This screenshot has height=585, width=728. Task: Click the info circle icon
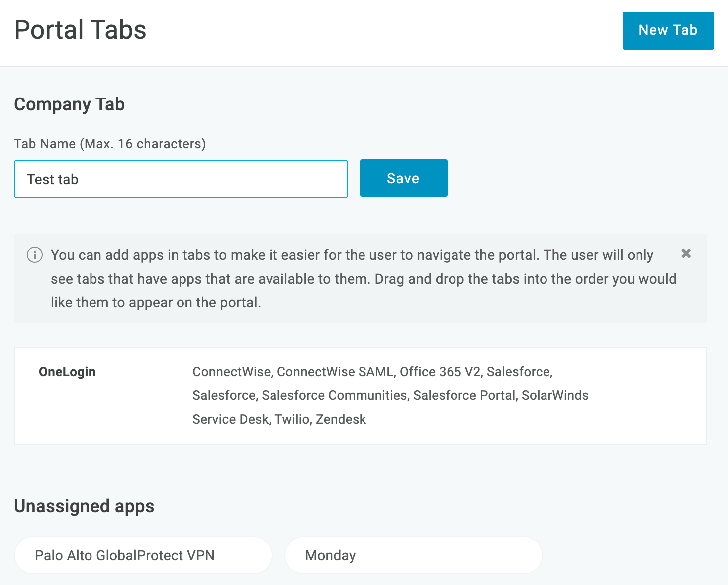pyautogui.click(x=34, y=255)
